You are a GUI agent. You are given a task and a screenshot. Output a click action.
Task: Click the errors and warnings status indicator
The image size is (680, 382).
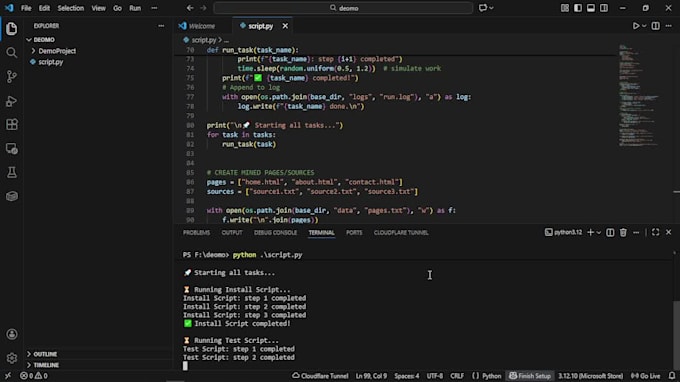click(34, 376)
